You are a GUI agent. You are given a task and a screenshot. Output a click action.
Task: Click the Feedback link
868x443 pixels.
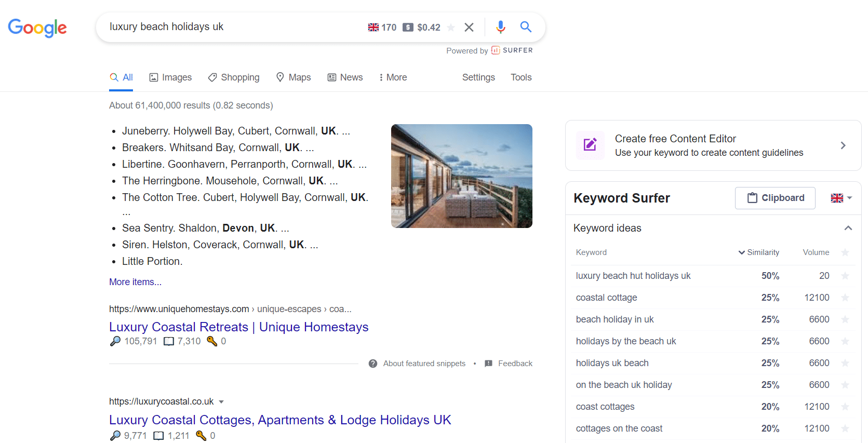pyautogui.click(x=515, y=364)
